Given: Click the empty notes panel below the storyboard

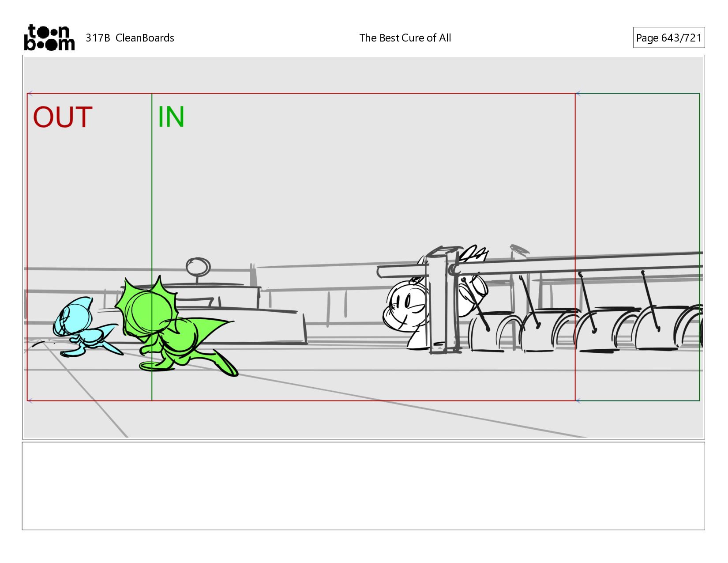Looking at the screenshot, I should tap(363, 486).
